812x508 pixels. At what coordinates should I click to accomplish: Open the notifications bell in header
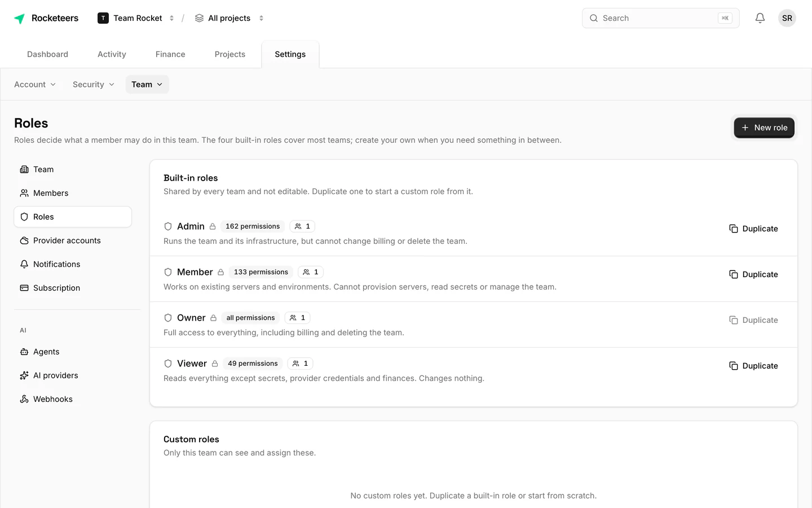760,18
